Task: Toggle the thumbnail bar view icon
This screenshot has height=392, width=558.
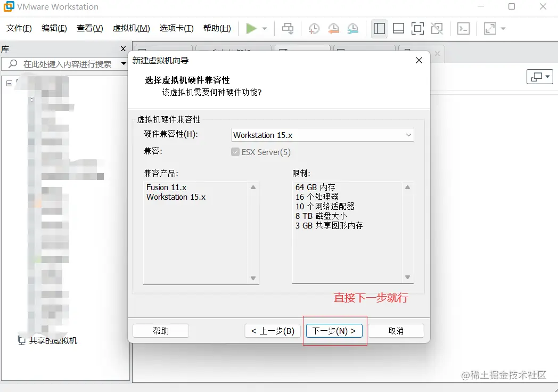Action: point(398,28)
